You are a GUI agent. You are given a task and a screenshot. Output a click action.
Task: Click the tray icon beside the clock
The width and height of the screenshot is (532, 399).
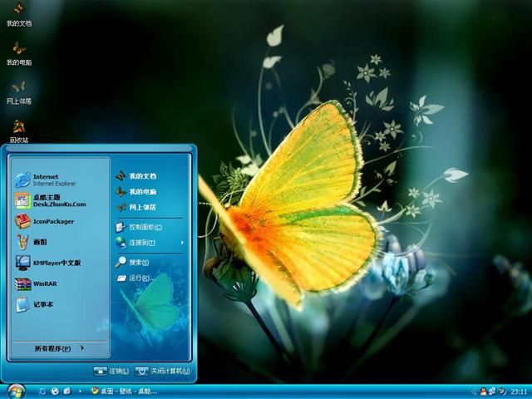pos(502,392)
